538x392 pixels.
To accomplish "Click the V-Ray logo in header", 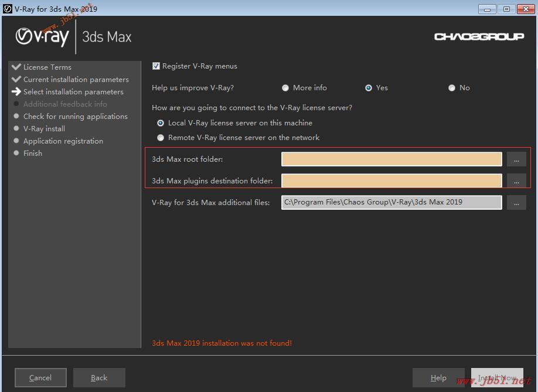I will tap(42, 37).
